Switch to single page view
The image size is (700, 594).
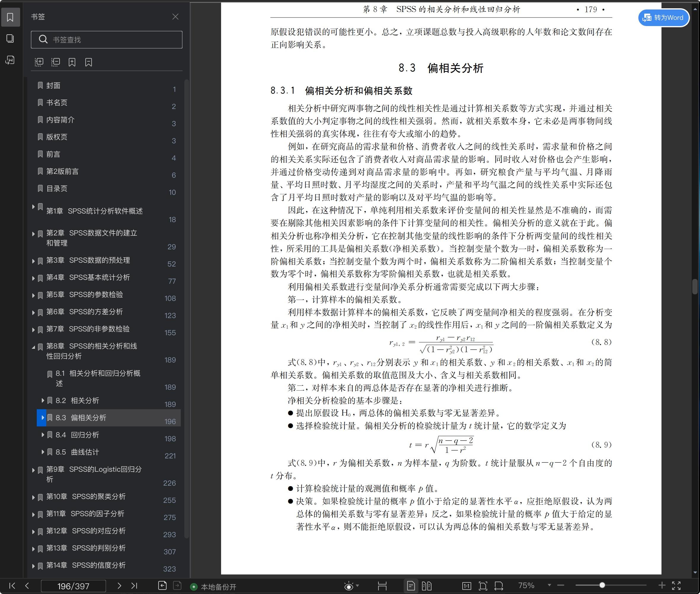[x=411, y=586]
